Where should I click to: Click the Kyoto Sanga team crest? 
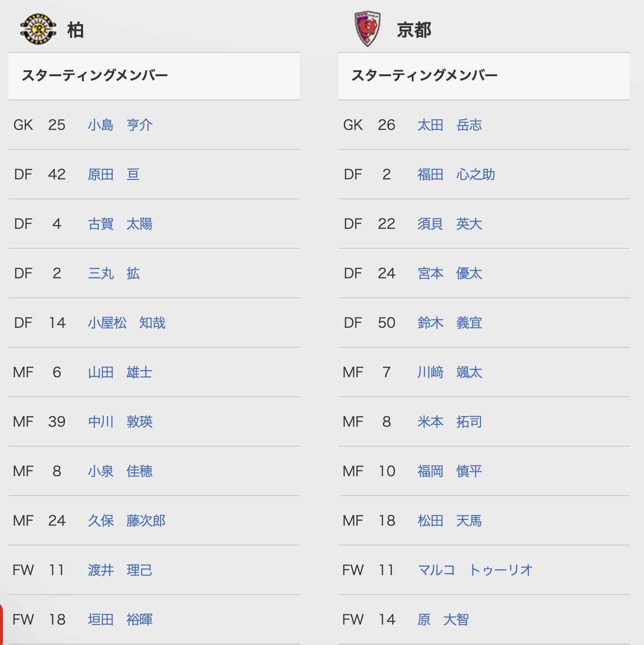tap(368, 29)
